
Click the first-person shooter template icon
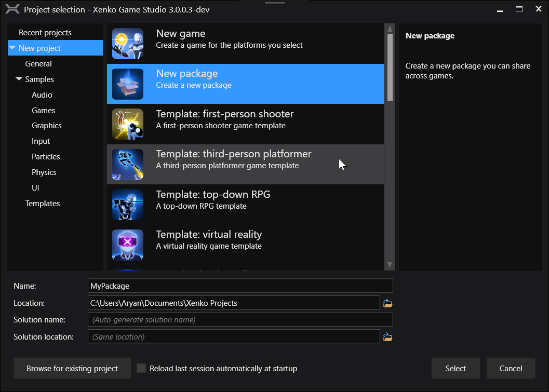point(127,124)
